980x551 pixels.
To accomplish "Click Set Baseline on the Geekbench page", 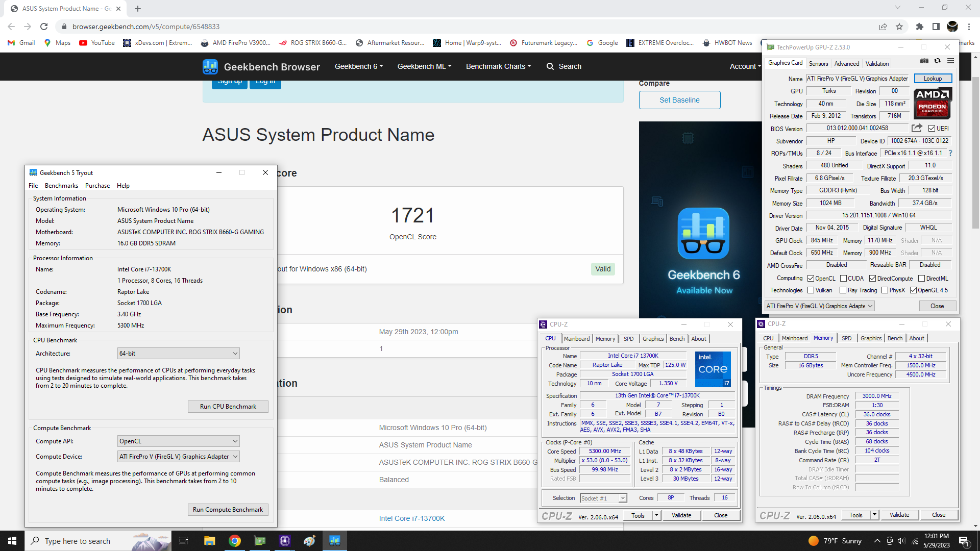I will (679, 100).
